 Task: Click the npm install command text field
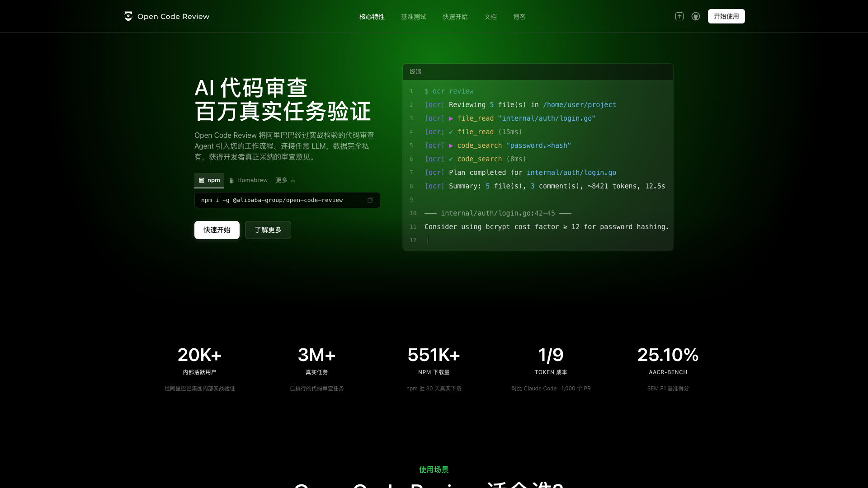[288, 200]
